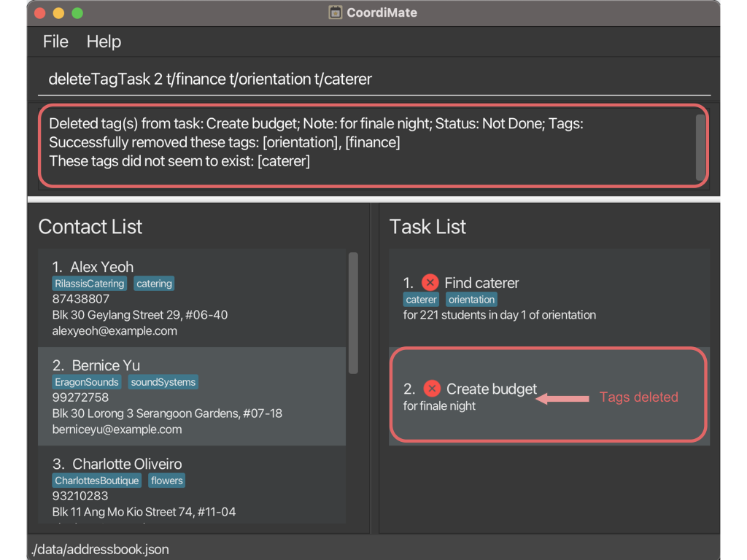Select the soundSystems tag
The height and width of the screenshot is (560, 747).
[x=163, y=382]
